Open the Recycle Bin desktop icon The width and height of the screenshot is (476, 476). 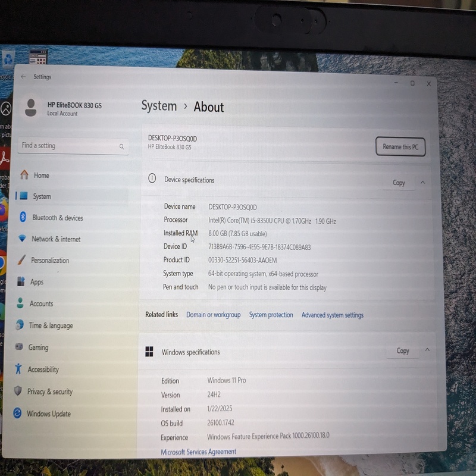pos(8,58)
